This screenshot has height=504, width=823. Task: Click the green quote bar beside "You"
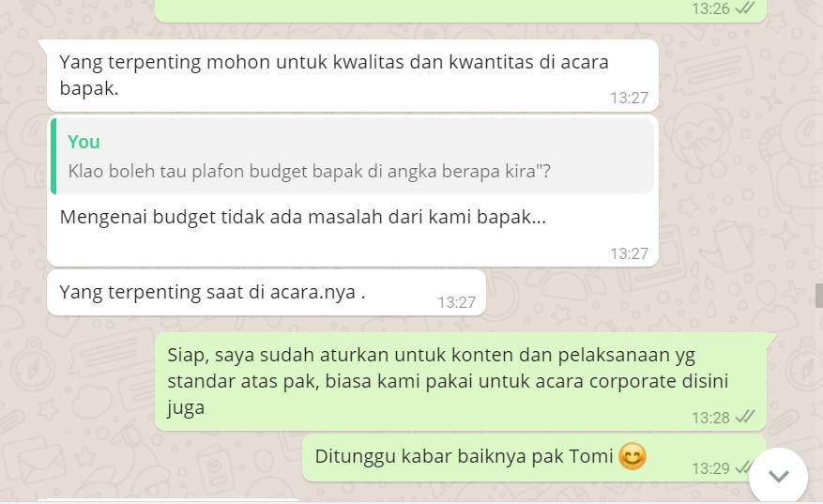(x=53, y=156)
